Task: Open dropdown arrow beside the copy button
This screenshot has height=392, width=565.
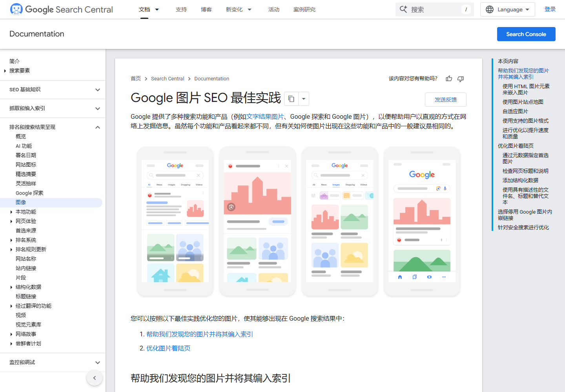Action: click(x=304, y=99)
